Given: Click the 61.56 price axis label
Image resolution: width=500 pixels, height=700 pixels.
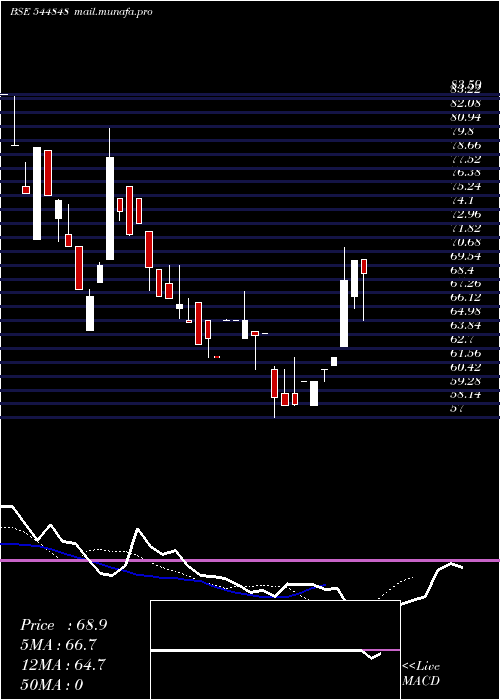Looking at the screenshot, I should click(466, 353).
